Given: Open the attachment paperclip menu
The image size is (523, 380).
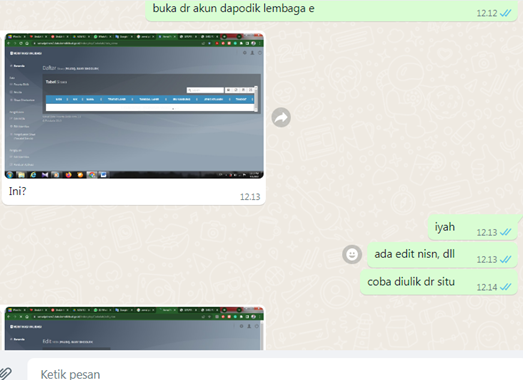Looking at the screenshot, I should [5, 374].
